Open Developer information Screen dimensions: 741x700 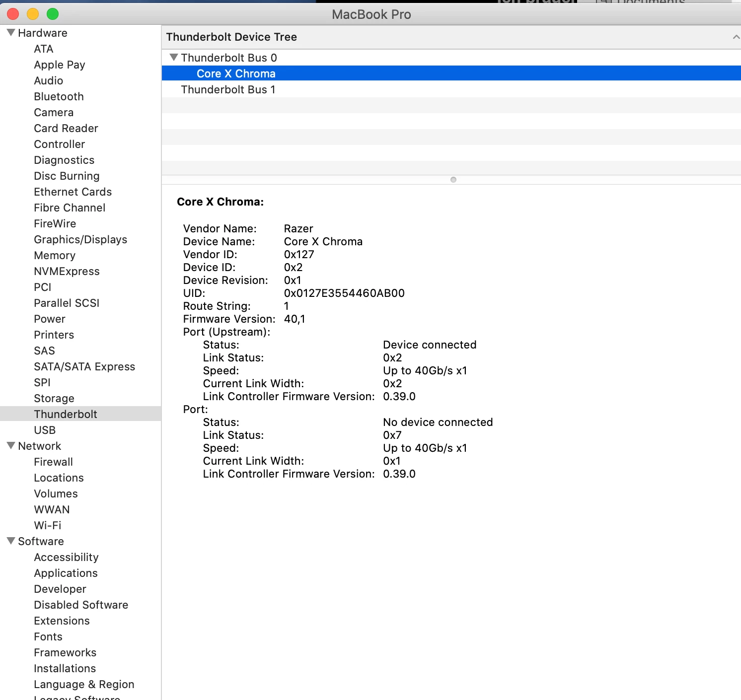[x=60, y=589]
